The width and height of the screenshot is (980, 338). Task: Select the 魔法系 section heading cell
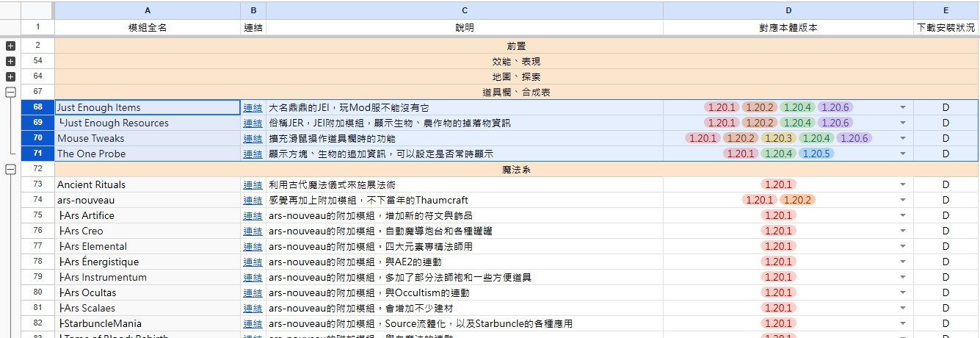[517, 170]
